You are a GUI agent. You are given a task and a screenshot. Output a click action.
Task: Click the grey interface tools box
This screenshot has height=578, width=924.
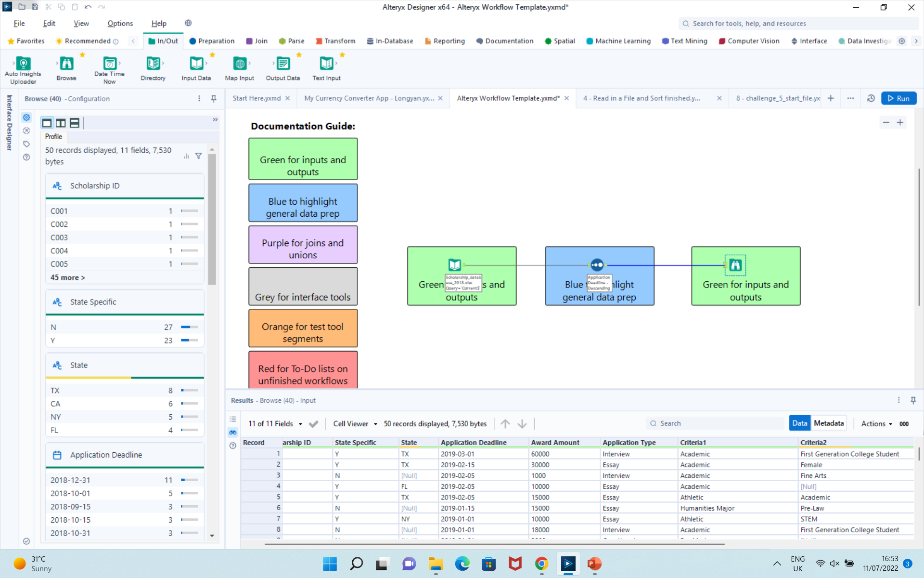pos(303,287)
